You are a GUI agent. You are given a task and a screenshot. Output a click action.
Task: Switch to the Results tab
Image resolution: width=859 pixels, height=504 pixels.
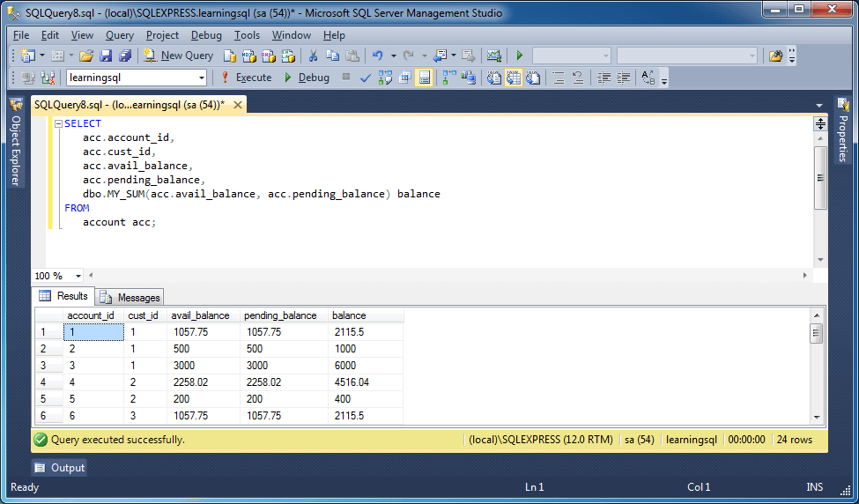click(x=63, y=296)
